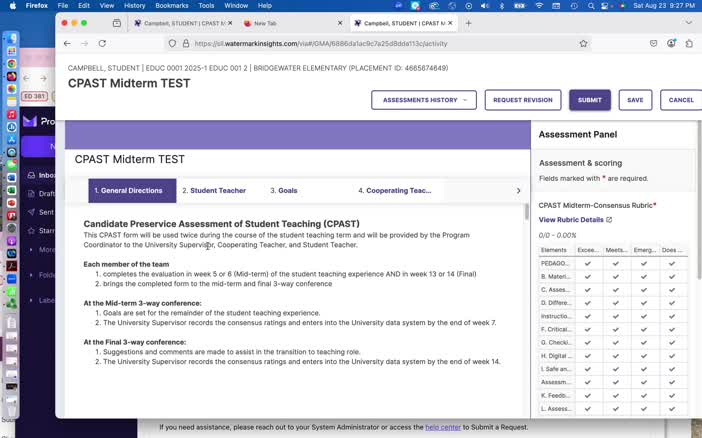Image resolution: width=702 pixels, height=438 pixels.
Task: Show more form tabs with the right chevron
Action: [518, 190]
